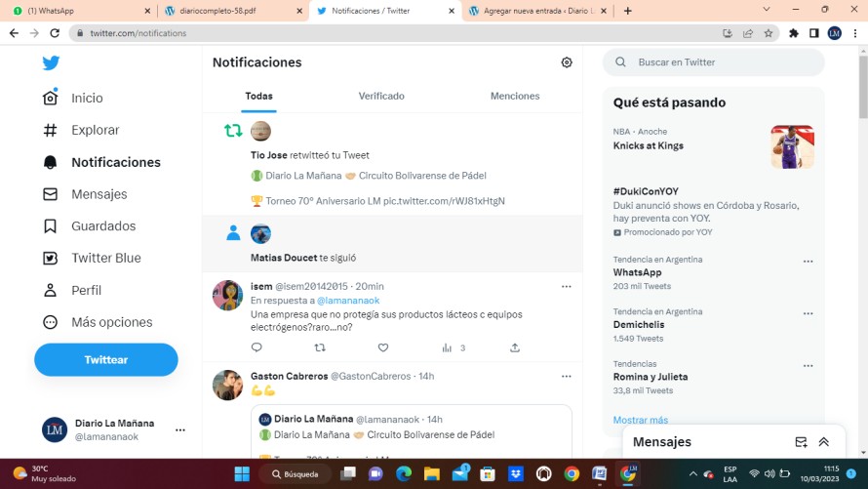Open account switcher menu for Diario La Mañana
This screenshot has width=868, height=489.
[179, 429]
